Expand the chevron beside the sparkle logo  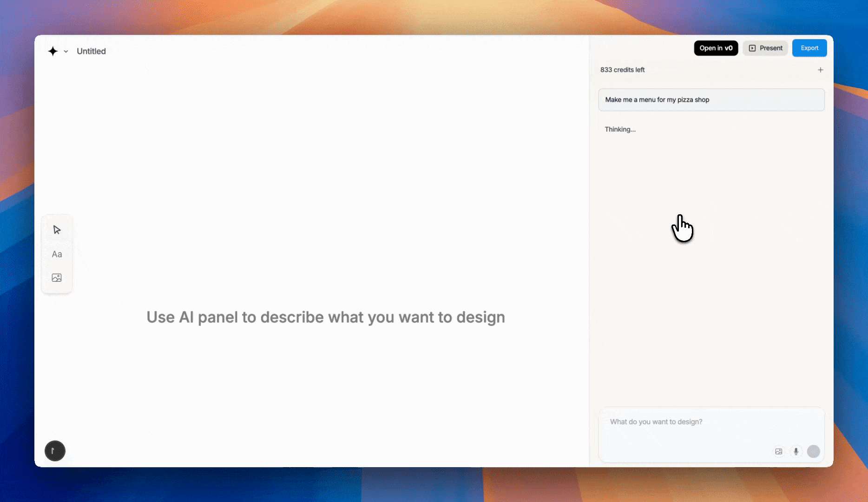pyautogui.click(x=66, y=52)
